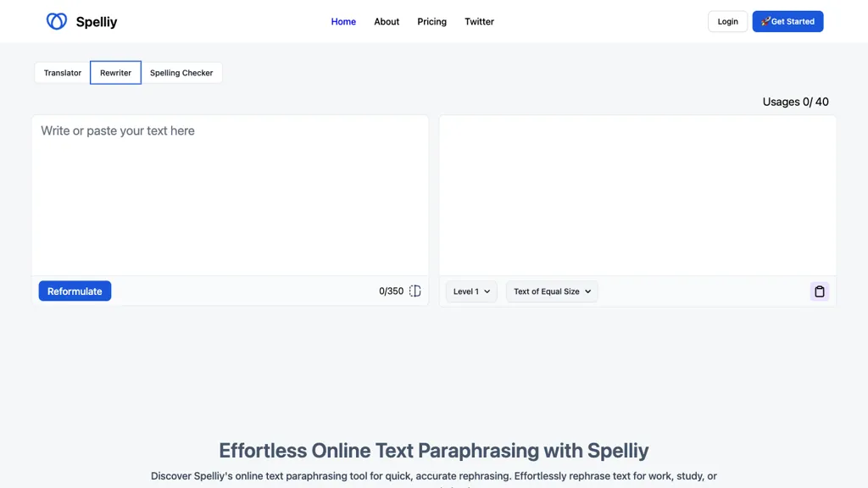
Task: Focus the text input area
Action: 231,196
